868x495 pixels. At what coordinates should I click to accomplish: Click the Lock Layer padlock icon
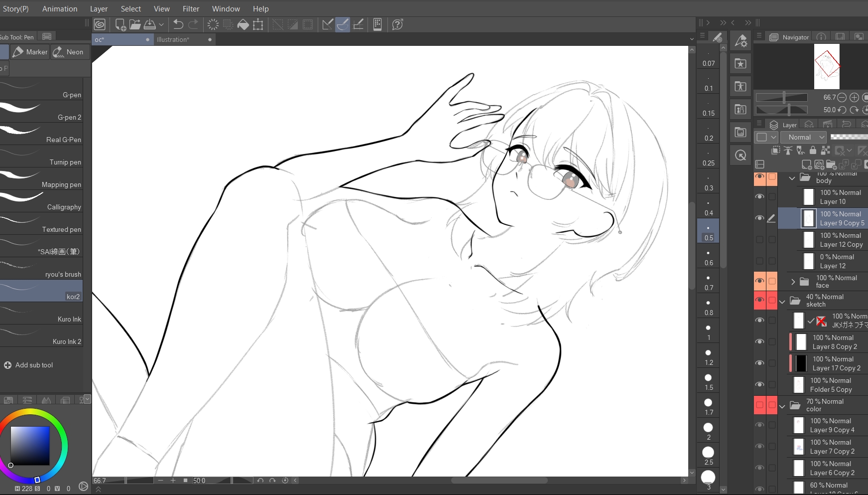coord(813,150)
